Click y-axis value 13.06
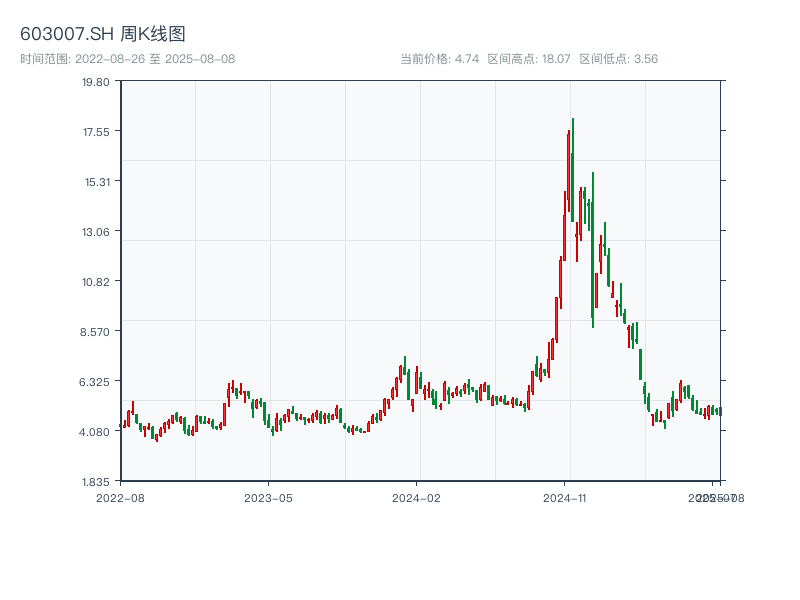 click(95, 232)
